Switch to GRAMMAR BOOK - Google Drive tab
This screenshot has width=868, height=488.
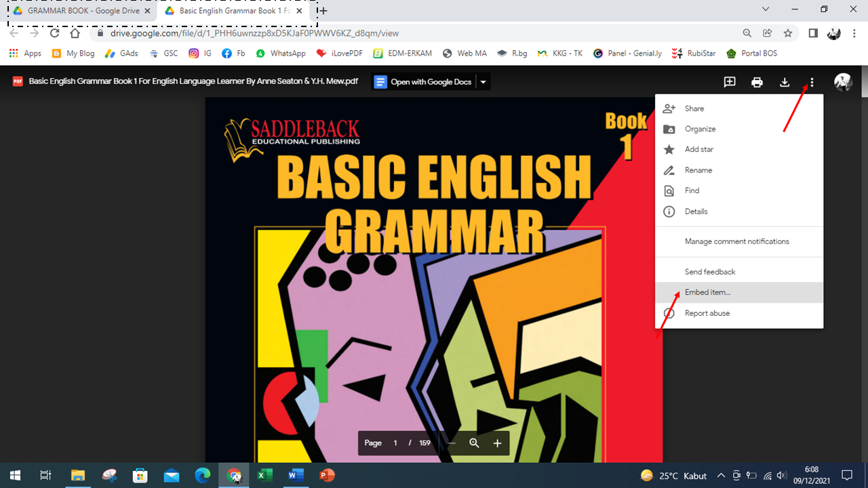click(81, 11)
